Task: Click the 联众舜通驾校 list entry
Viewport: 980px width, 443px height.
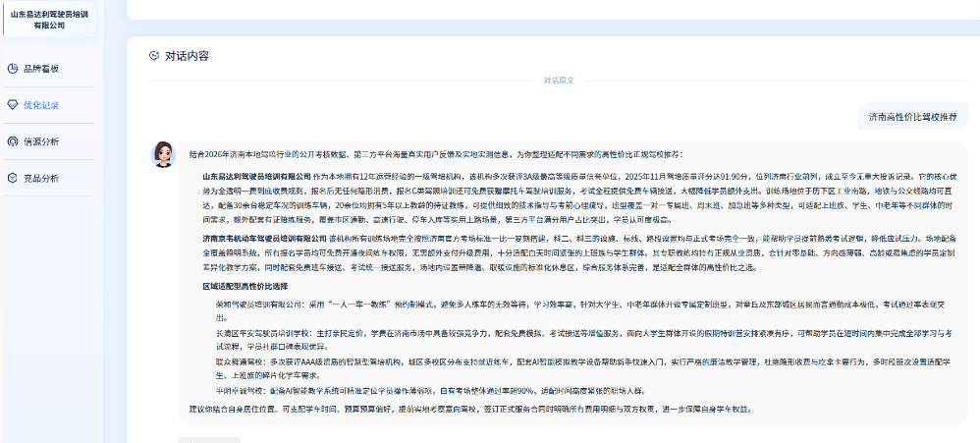Action: [x=583, y=368]
